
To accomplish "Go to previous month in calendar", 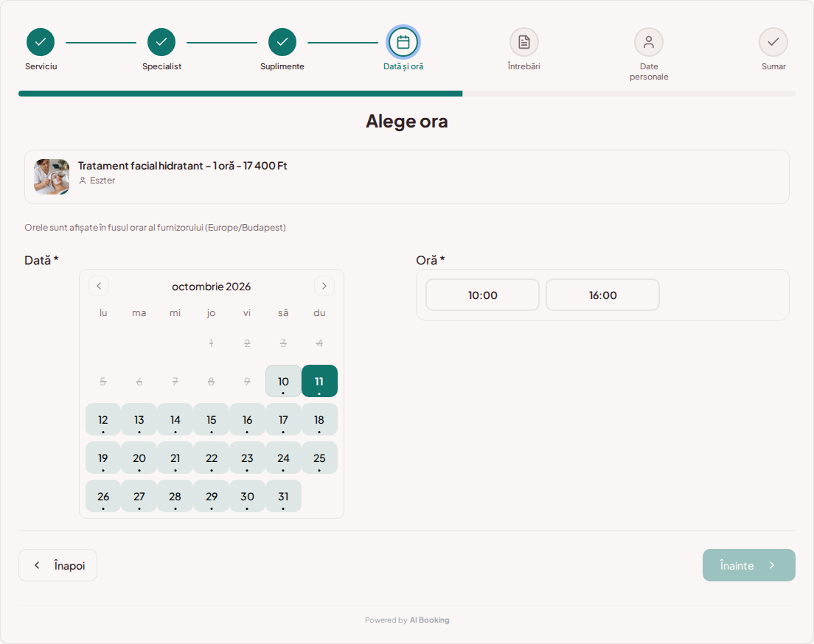I will pyautogui.click(x=99, y=286).
